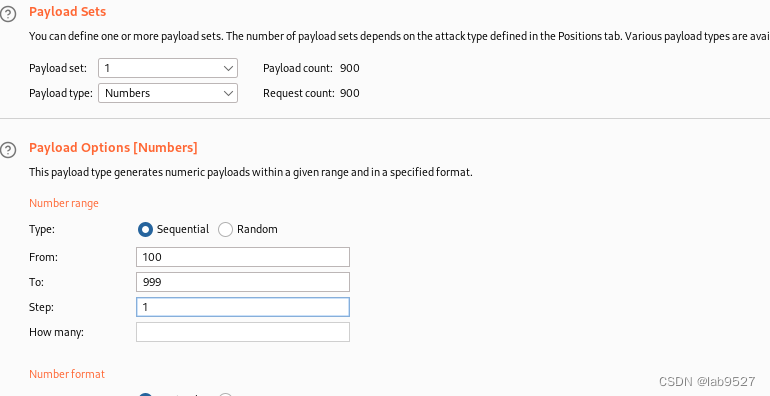
Task: Click the Payload type: label
Action: click(x=61, y=93)
